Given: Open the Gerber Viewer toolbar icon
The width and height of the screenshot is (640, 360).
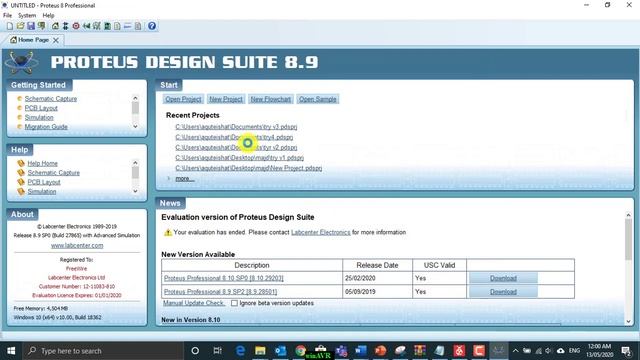Looking at the screenshot, I should coord(97,26).
